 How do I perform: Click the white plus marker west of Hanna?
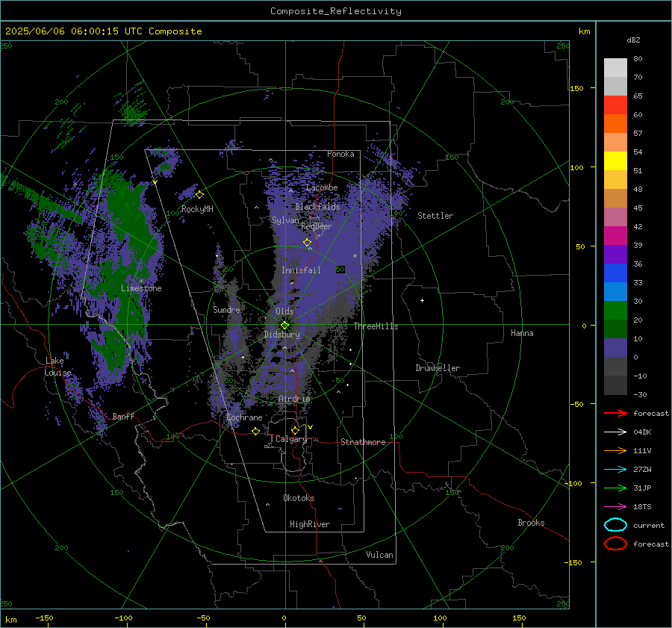[x=422, y=300]
